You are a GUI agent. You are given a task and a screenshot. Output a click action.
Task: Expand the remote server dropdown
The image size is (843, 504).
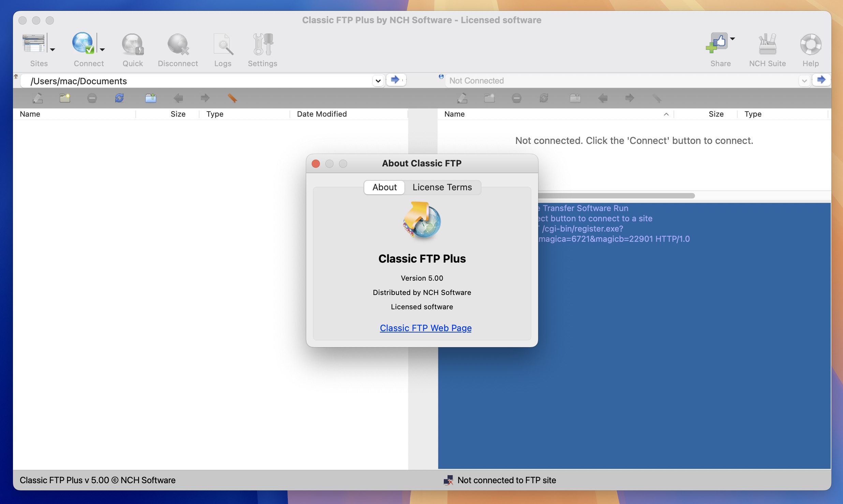pyautogui.click(x=803, y=80)
